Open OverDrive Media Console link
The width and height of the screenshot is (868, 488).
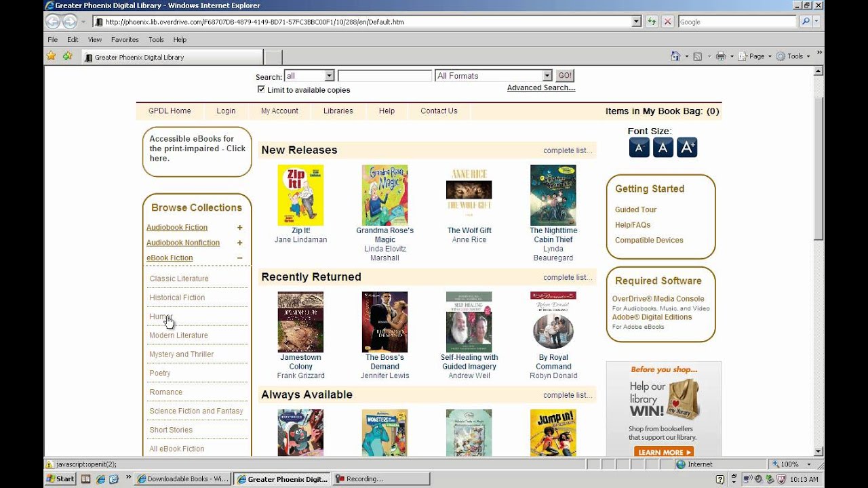click(x=658, y=299)
